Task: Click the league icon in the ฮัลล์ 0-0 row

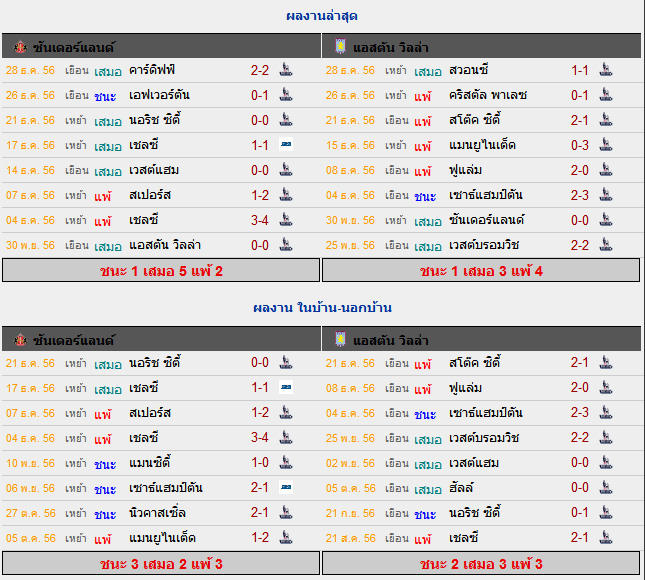Action: click(x=606, y=487)
